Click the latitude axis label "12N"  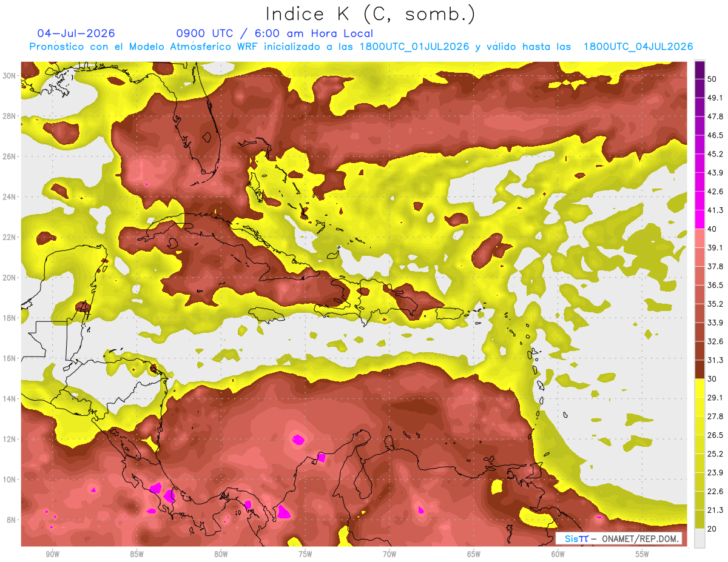(10, 439)
